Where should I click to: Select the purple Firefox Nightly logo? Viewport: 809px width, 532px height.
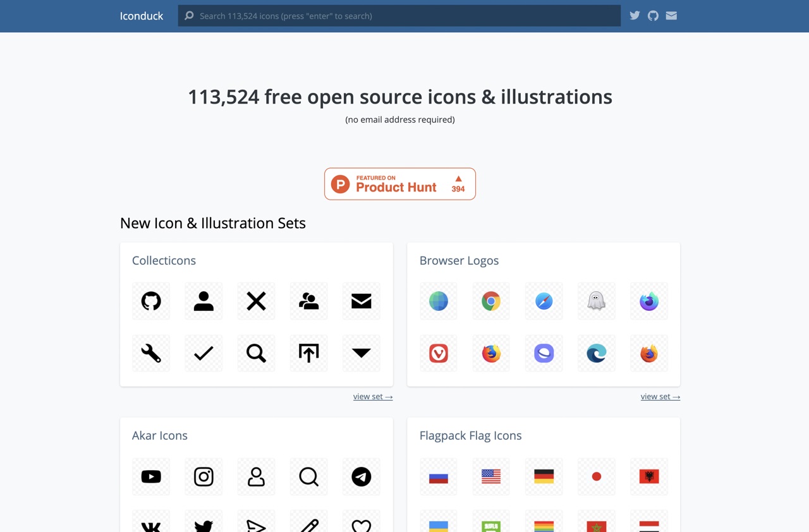(649, 301)
